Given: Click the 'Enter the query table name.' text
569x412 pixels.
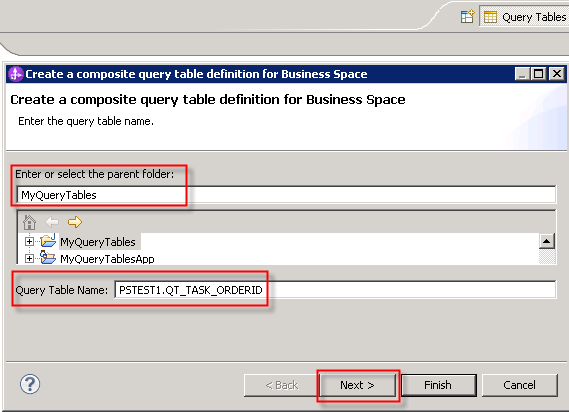Looking at the screenshot, I should [86, 121].
